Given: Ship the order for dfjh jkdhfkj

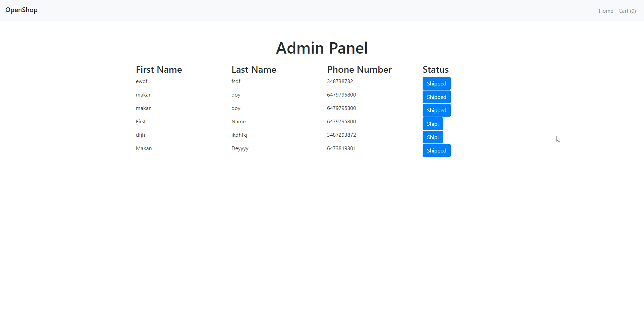Looking at the screenshot, I should pyautogui.click(x=433, y=137).
